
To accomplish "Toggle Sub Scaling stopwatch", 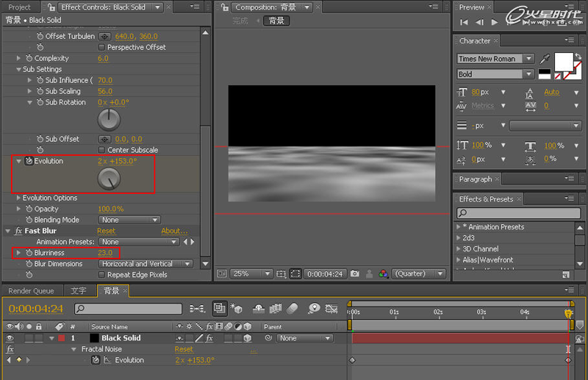I will click(x=40, y=91).
